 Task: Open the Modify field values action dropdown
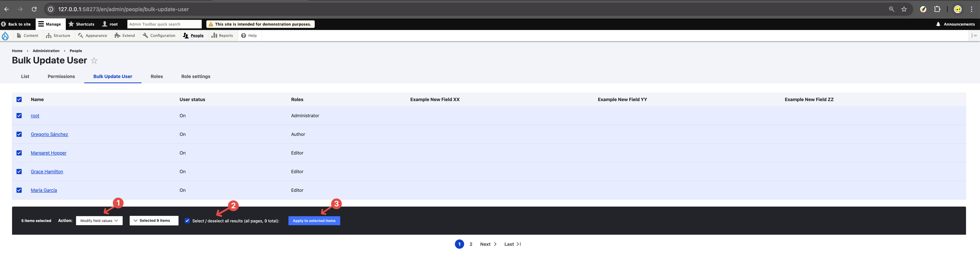(99, 221)
